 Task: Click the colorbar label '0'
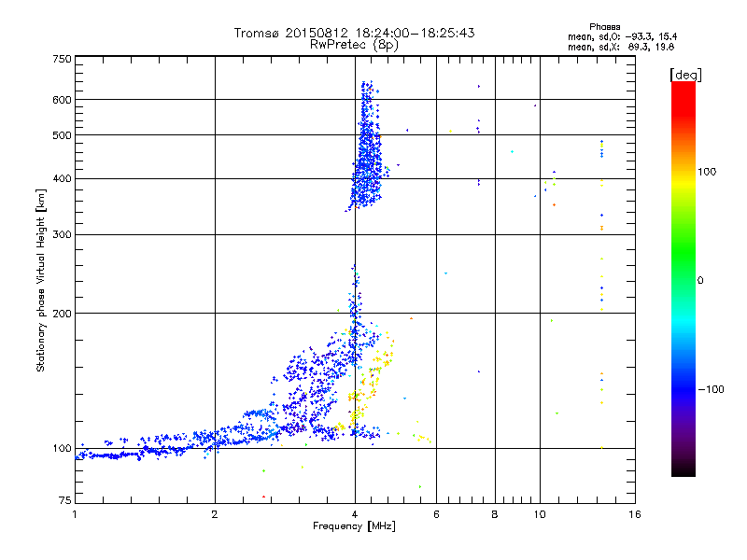(700, 280)
